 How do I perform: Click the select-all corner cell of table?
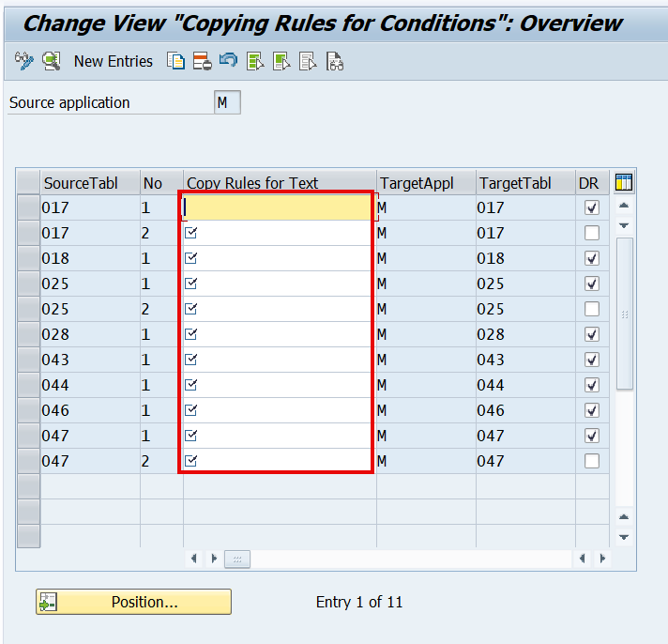[28, 182]
